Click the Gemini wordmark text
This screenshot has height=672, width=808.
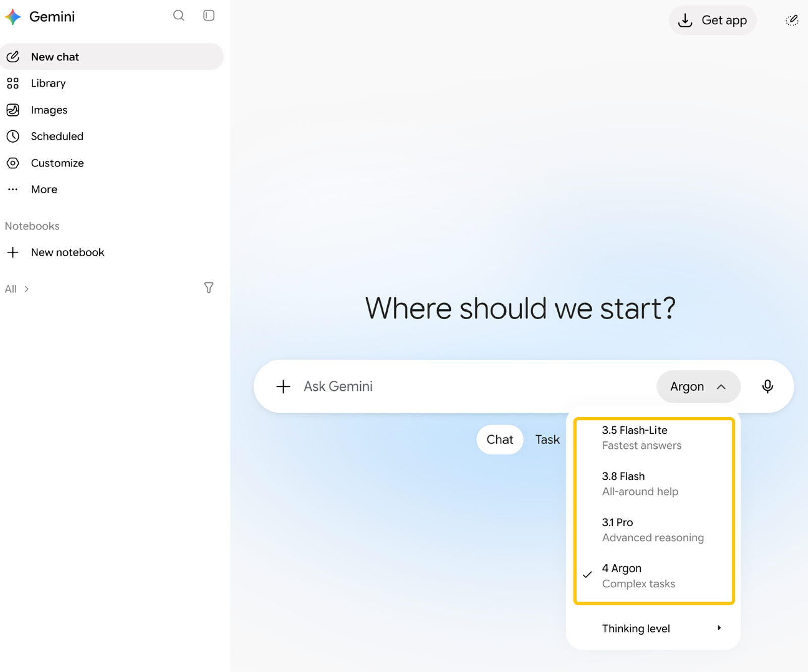[x=52, y=17]
